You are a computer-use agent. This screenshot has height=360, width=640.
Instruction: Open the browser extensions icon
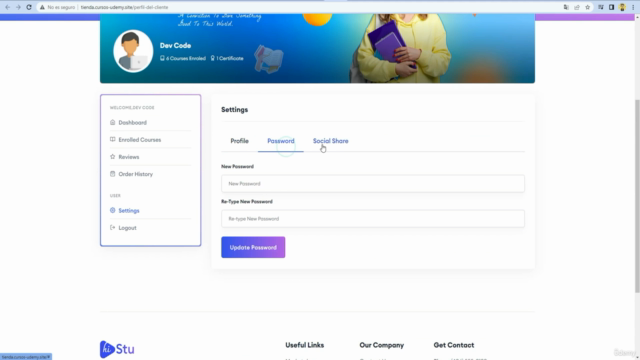click(601, 7)
